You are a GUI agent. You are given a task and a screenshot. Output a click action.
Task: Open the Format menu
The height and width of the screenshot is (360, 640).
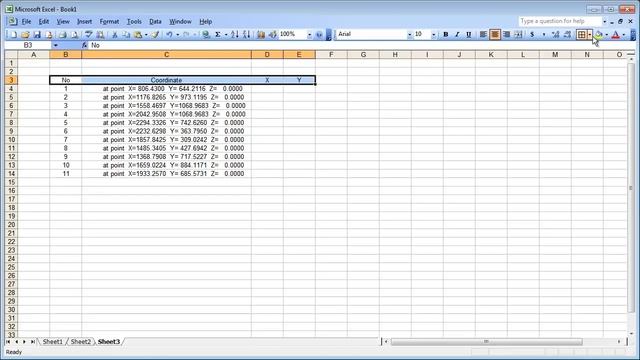tap(109, 22)
